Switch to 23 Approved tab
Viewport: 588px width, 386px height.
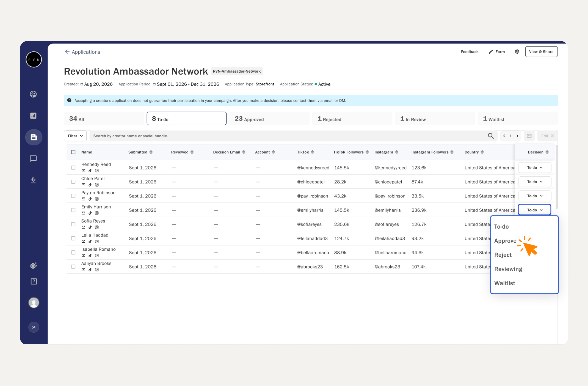269,119
